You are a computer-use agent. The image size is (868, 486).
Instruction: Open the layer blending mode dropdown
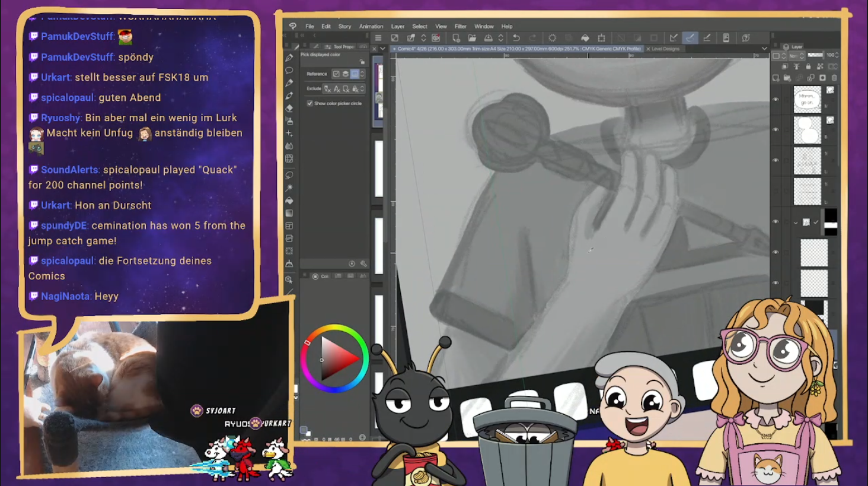click(797, 55)
